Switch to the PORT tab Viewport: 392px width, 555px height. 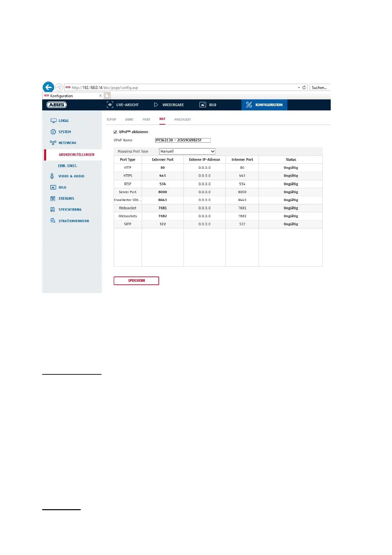(146, 120)
